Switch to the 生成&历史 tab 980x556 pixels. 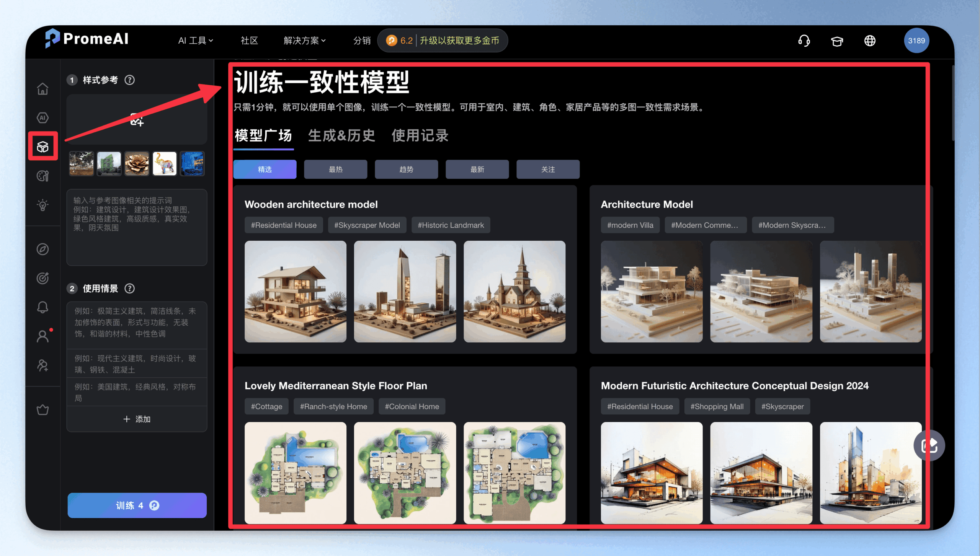[341, 136]
